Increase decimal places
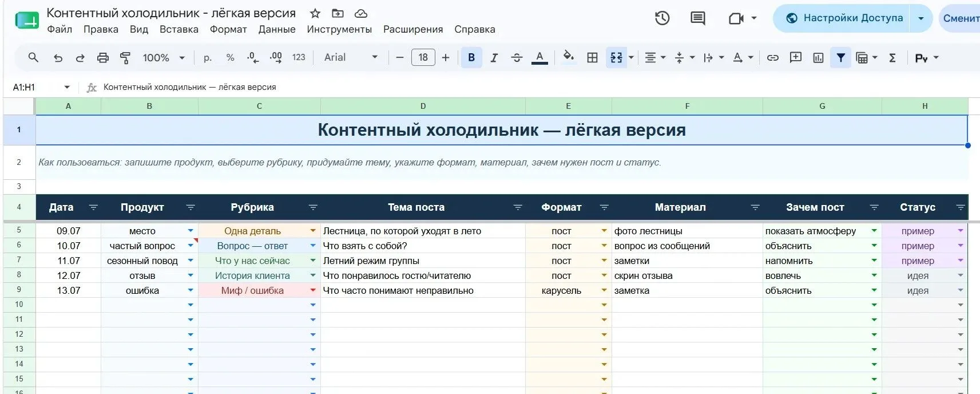980x394 pixels. pos(276,57)
